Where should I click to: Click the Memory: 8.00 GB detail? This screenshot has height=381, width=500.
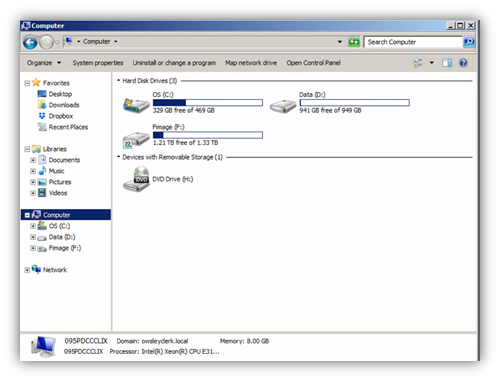[x=244, y=341]
